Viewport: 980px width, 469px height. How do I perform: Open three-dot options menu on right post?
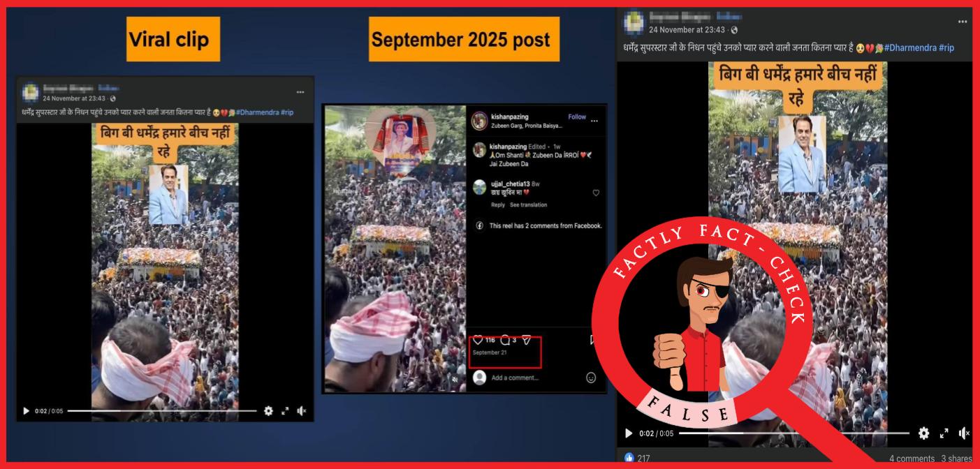click(x=963, y=22)
